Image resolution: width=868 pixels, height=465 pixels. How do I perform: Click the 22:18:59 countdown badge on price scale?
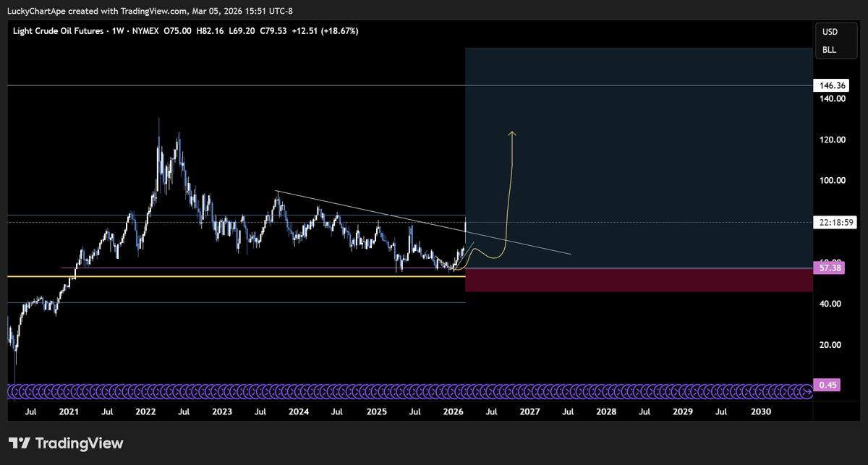833,222
